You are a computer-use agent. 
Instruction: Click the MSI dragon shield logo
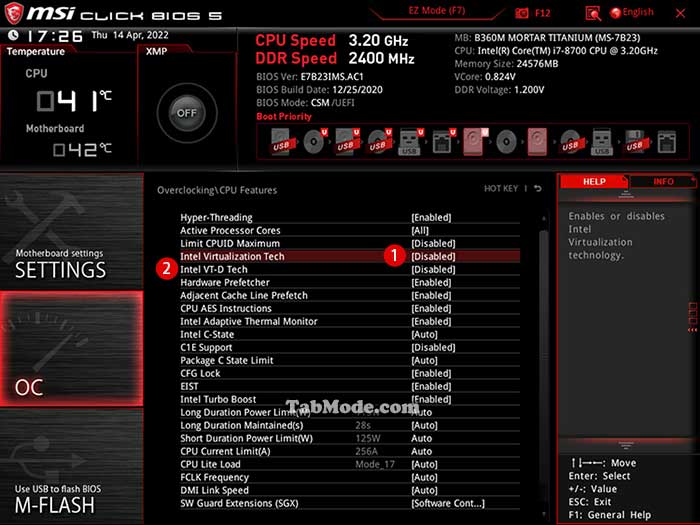pyautogui.click(x=13, y=12)
